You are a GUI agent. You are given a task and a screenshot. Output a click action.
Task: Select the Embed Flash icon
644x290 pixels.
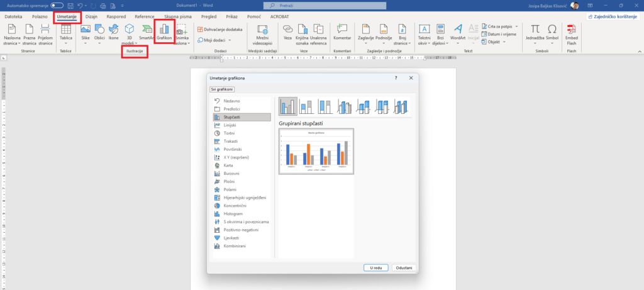pos(572,33)
